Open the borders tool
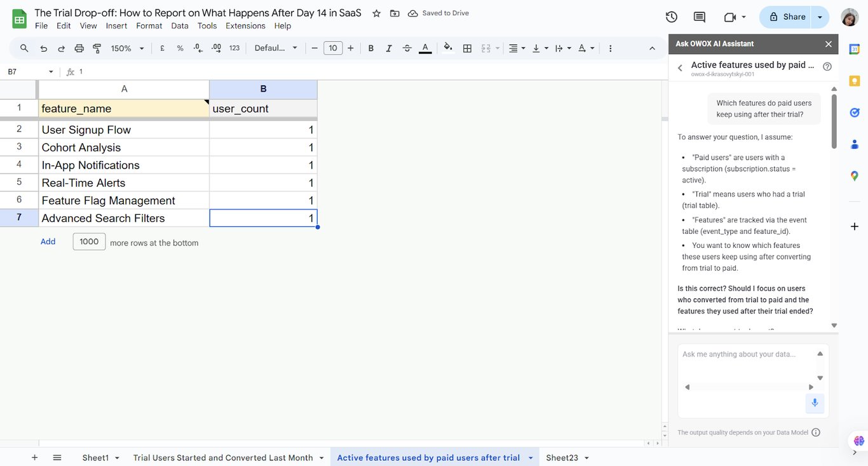 pyautogui.click(x=467, y=48)
